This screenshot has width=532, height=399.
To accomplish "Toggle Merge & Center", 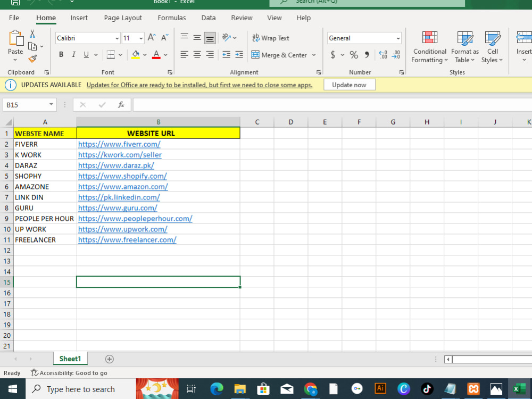I will point(279,55).
